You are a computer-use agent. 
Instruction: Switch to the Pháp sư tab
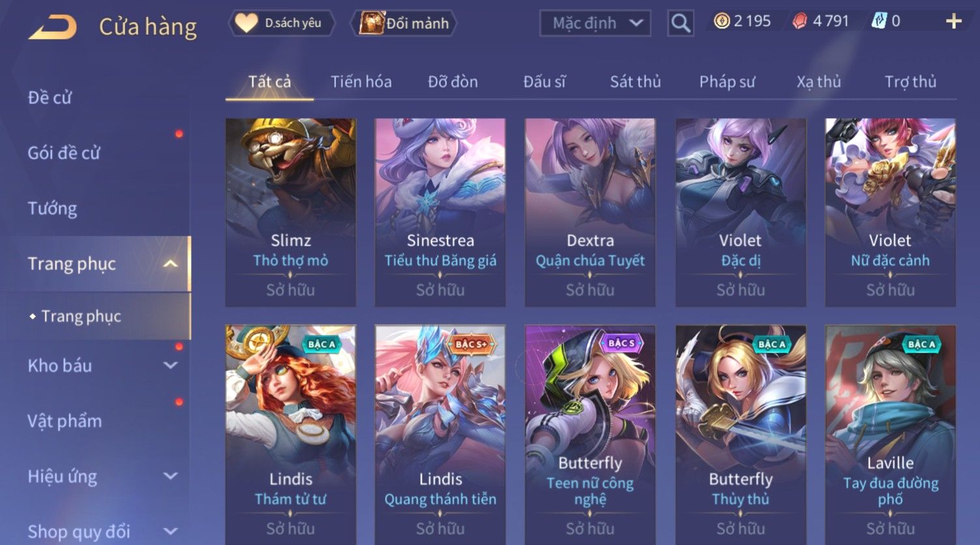[727, 81]
